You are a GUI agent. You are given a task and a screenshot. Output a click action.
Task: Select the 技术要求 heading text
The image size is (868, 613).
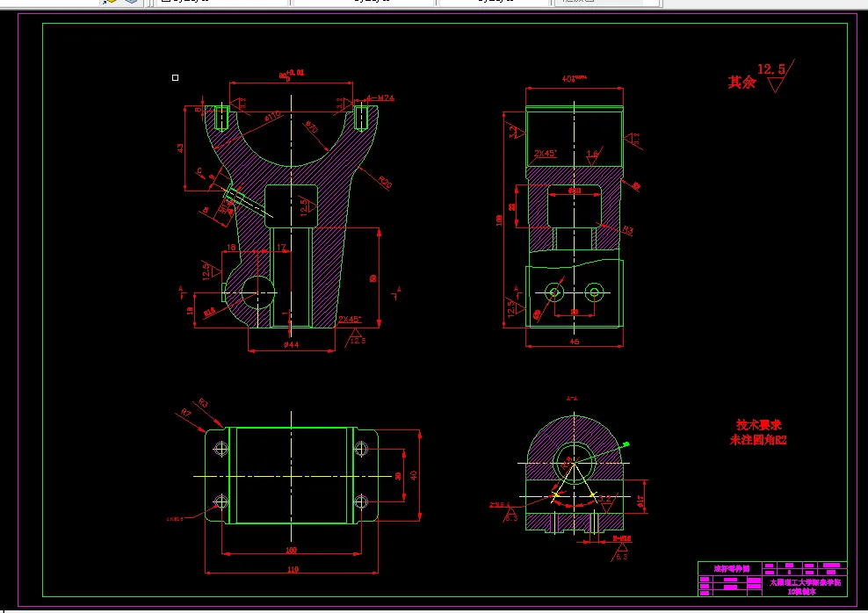(x=758, y=425)
